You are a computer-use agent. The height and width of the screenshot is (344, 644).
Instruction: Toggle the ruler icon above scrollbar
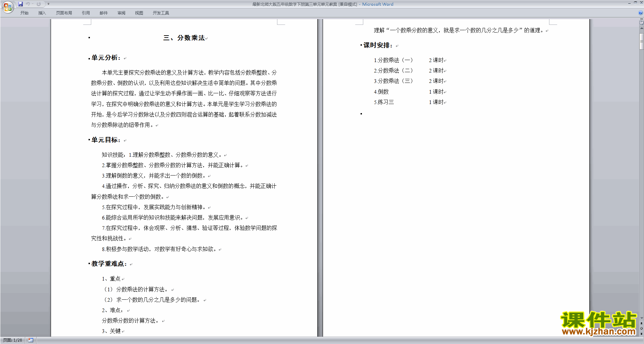[641, 23]
